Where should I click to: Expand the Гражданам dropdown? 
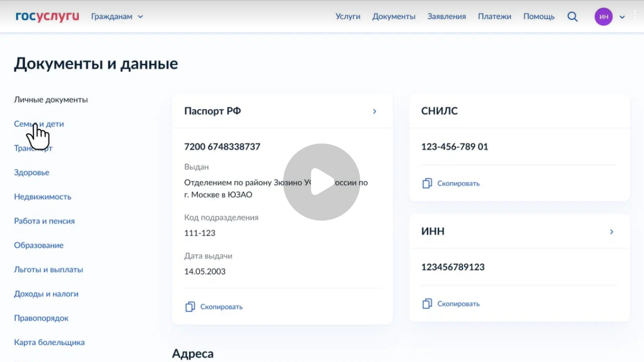click(117, 17)
